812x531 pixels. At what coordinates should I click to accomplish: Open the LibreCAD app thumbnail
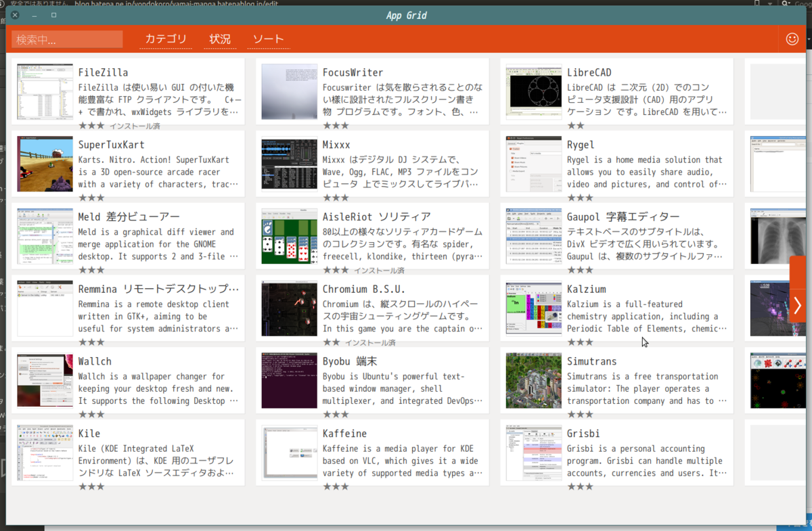(x=534, y=92)
